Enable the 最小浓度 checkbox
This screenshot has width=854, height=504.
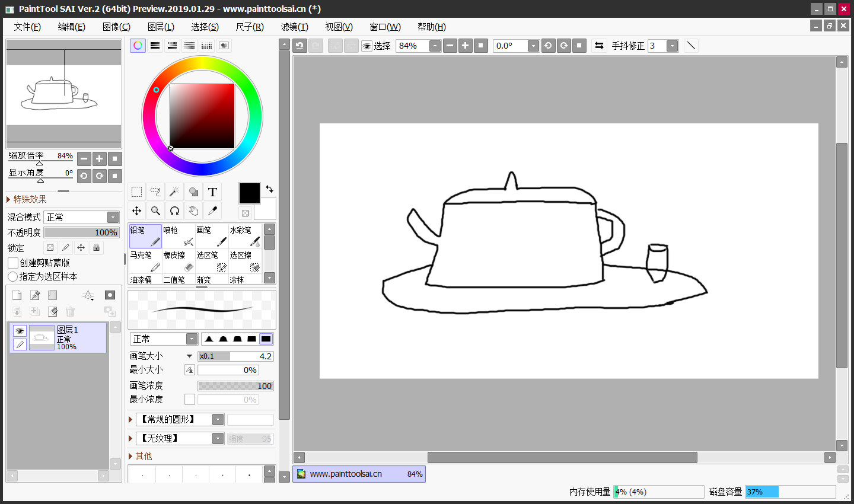tap(190, 400)
